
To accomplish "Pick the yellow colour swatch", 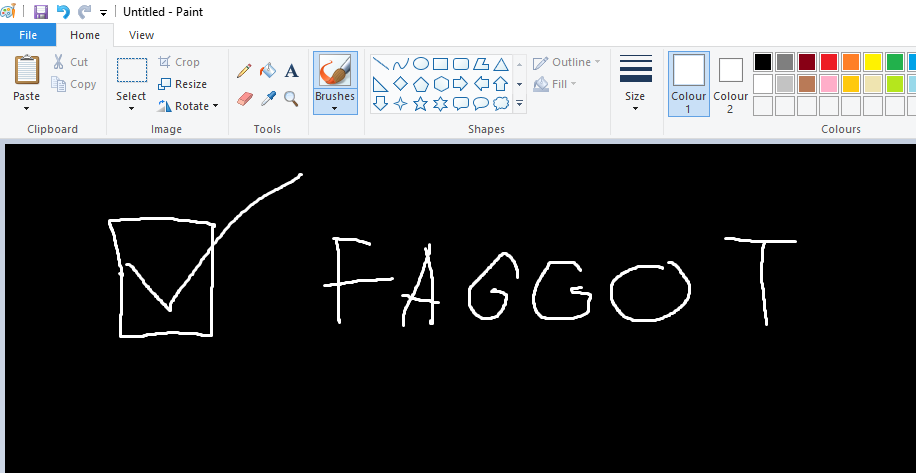I will pyautogui.click(x=873, y=62).
